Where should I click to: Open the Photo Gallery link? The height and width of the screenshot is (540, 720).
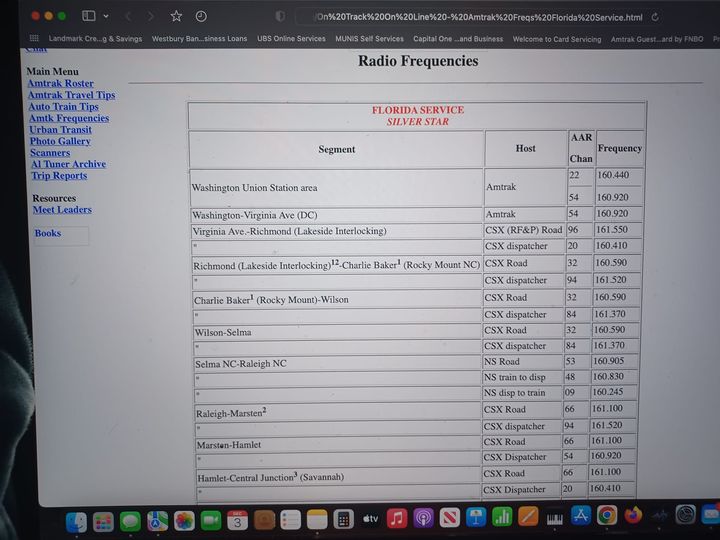tap(60, 141)
